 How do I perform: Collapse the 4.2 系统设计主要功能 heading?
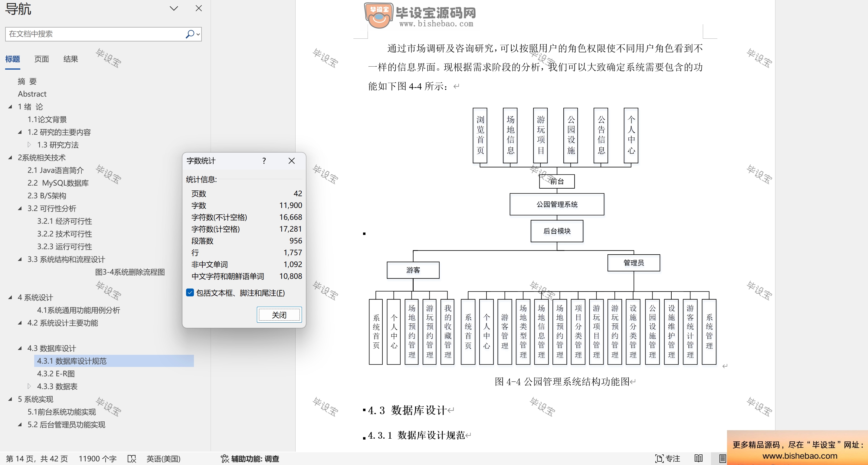click(x=20, y=323)
